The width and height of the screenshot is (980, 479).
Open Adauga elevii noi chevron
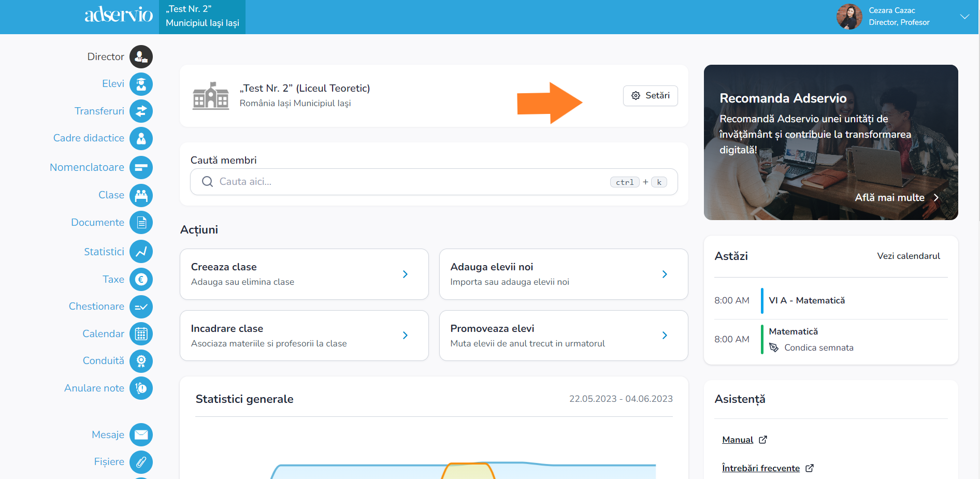(665, 274)
